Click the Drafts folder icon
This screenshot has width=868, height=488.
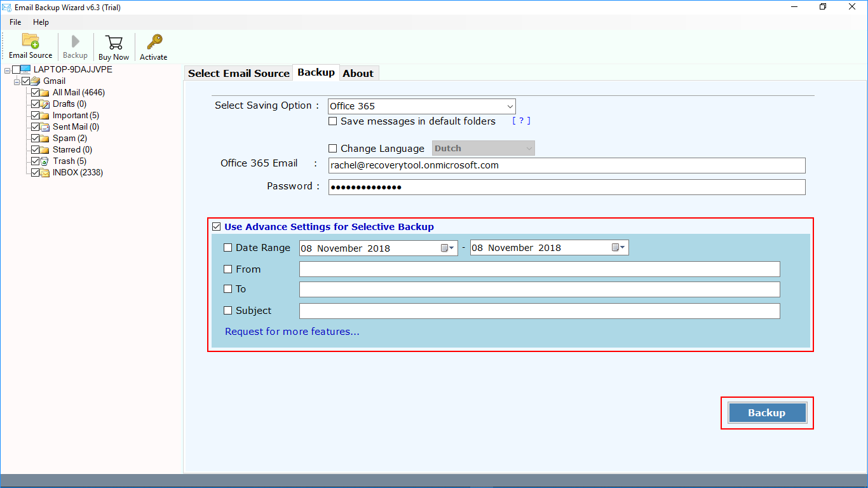[x=45, y=104]
